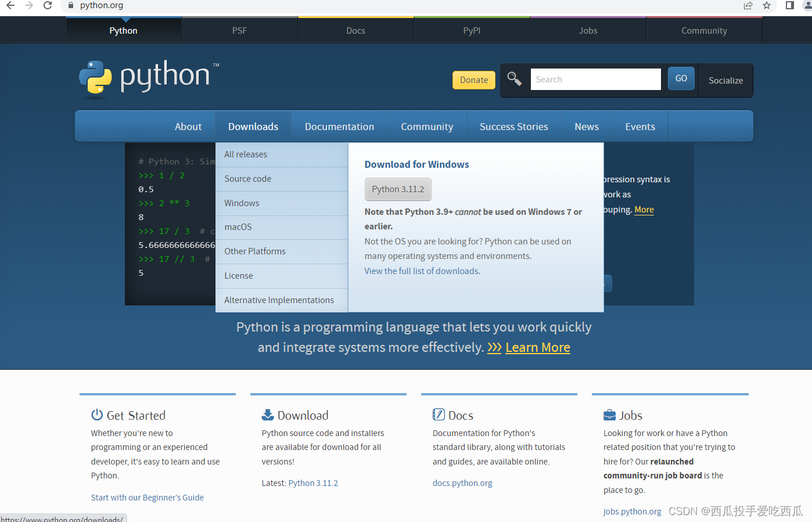Viewport: 812px width, 522px height.
Task: Select Source code from Downloads menu
Action: pyautogui.click(x=282, y=179)
